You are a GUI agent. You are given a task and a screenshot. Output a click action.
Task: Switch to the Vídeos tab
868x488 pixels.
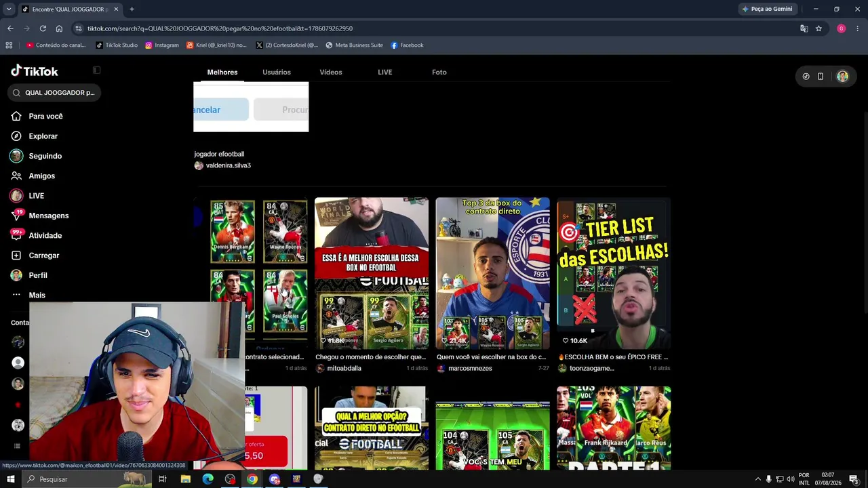pos(331,72)
